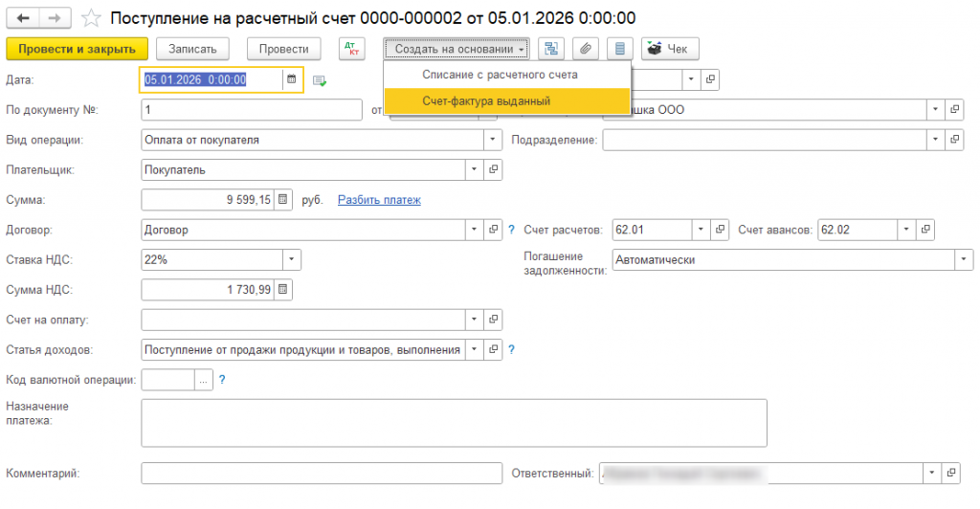Expand the Подразделение dropdown

[935, 140]
